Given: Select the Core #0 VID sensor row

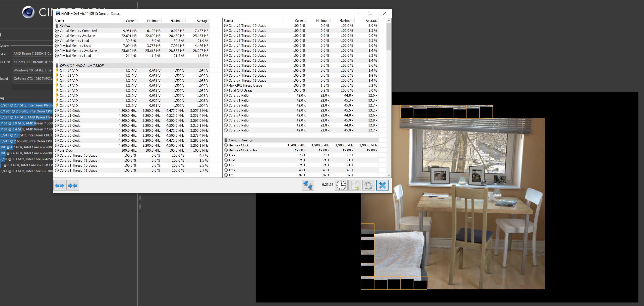Looking at the screenshot, I should 69,71.
